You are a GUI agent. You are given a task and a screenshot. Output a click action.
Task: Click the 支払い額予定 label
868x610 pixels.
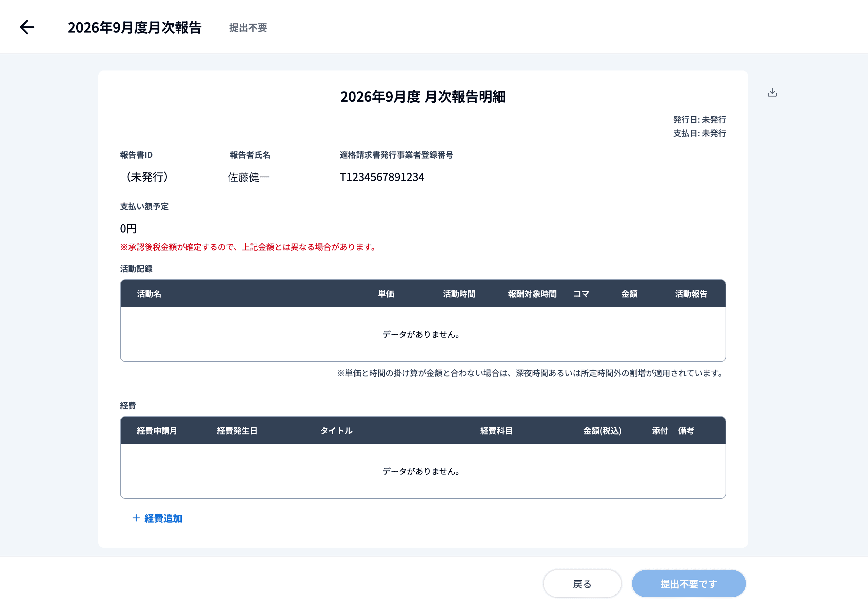tap(144, 206)
